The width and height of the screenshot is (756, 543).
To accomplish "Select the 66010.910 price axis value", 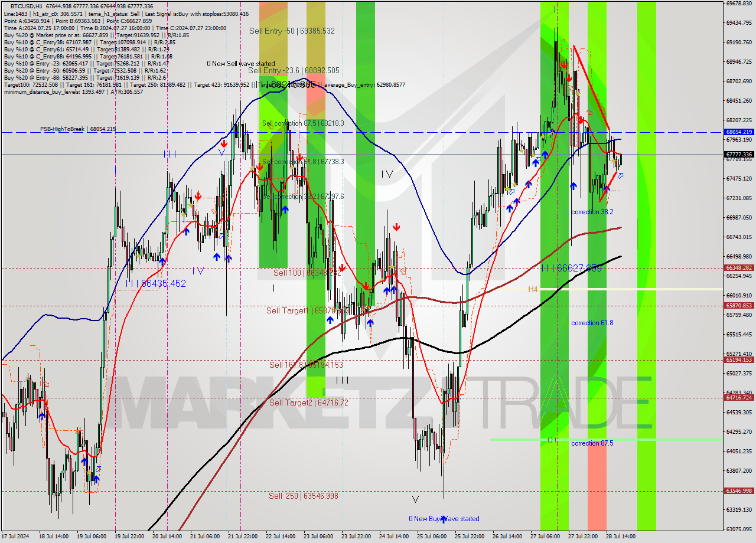I will pos(738,295).
